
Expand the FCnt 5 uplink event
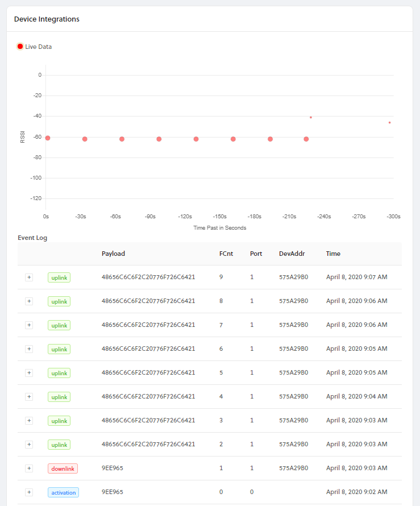click(29, 373)
